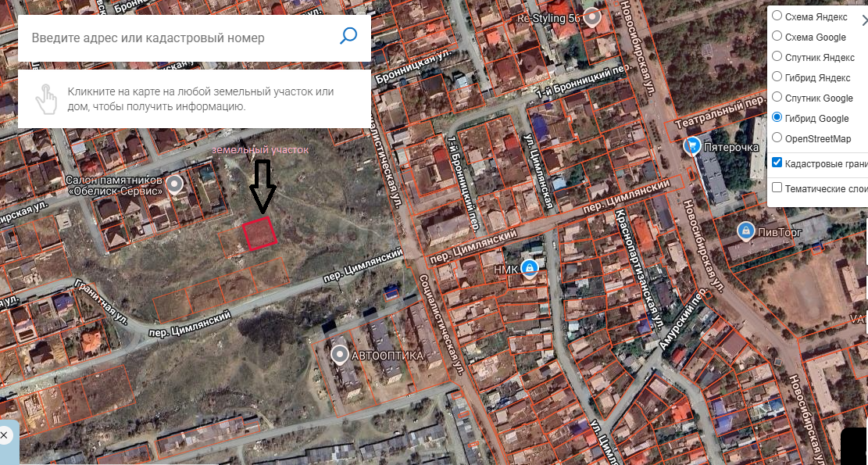Screen dimensions: 868x465
Task: Dismiss the bottom-left popup with X
Action: pyautogui.click(x=4, y=435)
